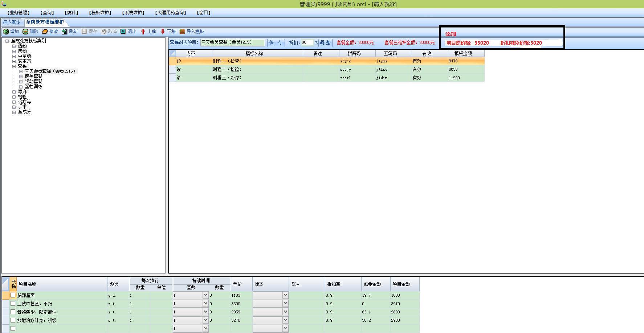Click the 修改 (edit) toolbar icon
This screenshot has width=644, height=333.
pyautogui.click(x=45, y=32)
